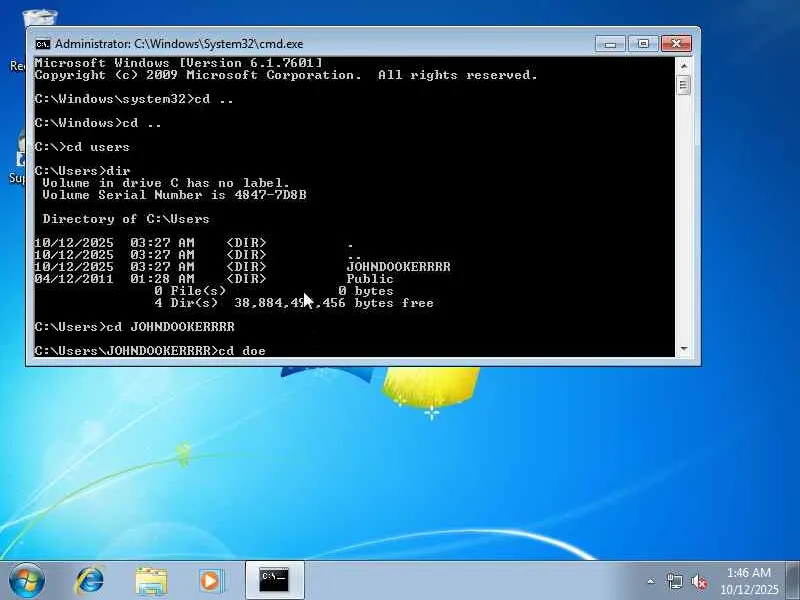Image resolution: width=800 pixels, height=600 pixels.
Task: Click the console vertical scrollbar thumb
Action: tap(684, 85)
